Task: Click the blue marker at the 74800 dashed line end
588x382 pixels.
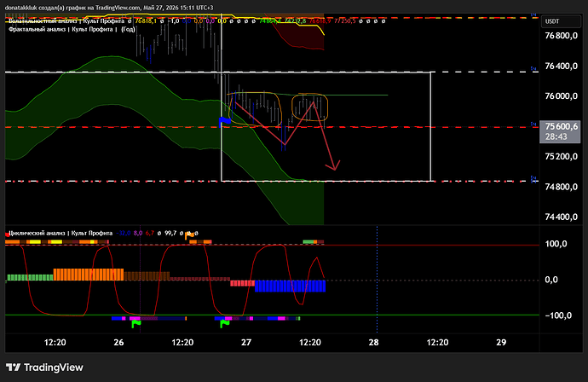Action: coord(533,179)
